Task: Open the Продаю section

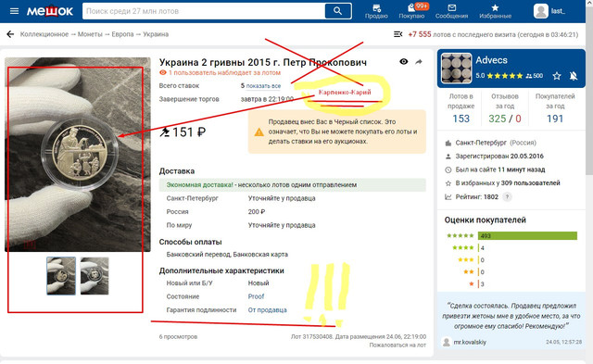Action: click(x=376, y=11)
